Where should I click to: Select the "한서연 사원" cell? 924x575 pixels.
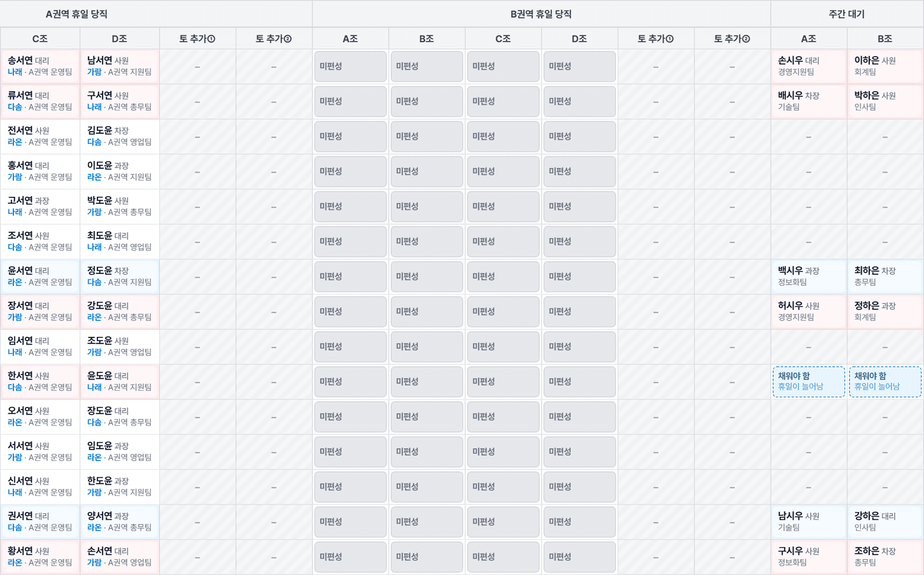40,381
